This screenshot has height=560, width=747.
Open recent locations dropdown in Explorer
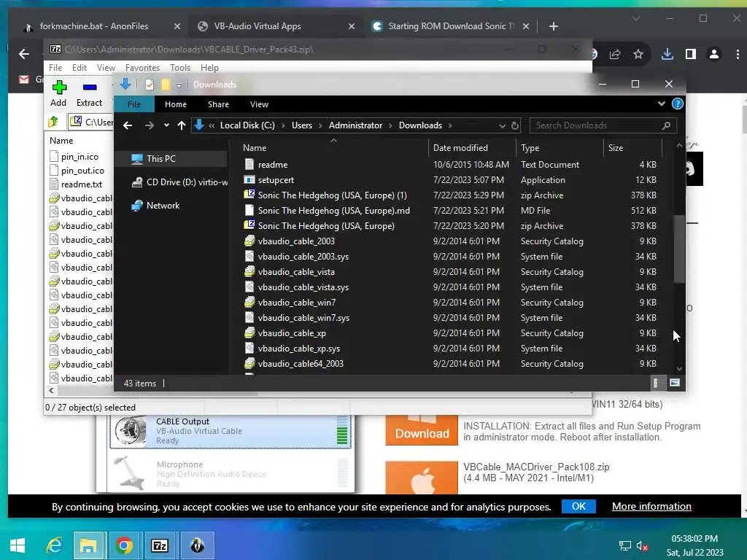166,125
